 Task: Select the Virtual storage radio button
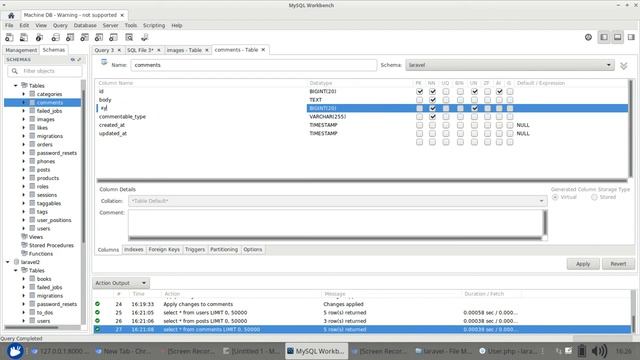[x=555, y=197]
